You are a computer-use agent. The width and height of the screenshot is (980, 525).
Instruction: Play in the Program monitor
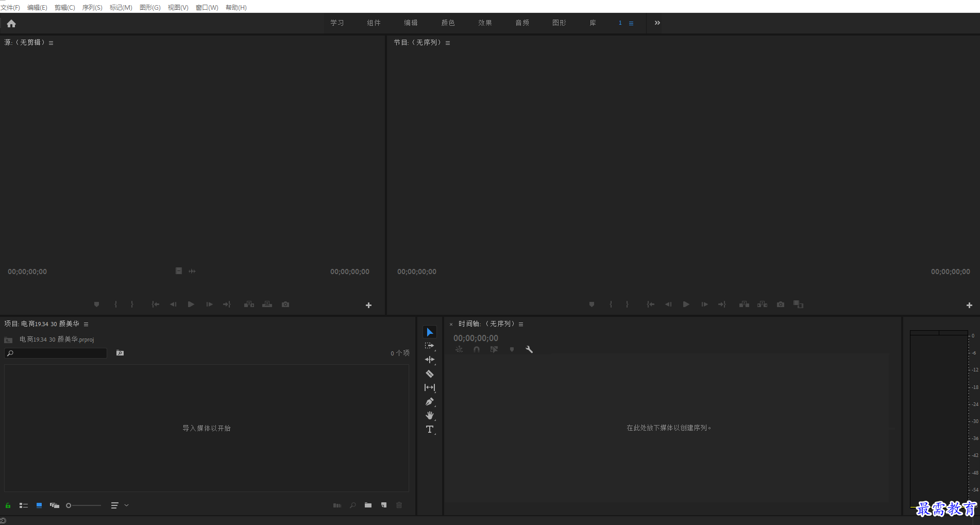point(686,304)
